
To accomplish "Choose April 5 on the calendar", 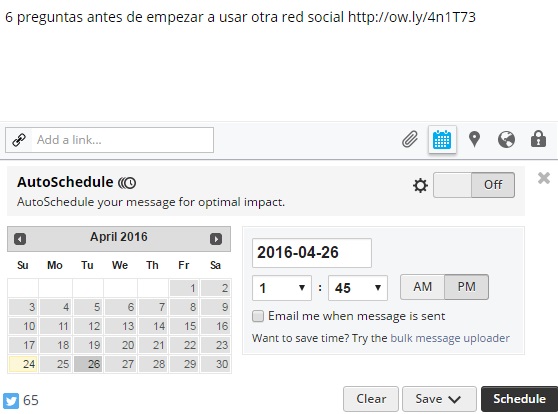I will point(88,307).
